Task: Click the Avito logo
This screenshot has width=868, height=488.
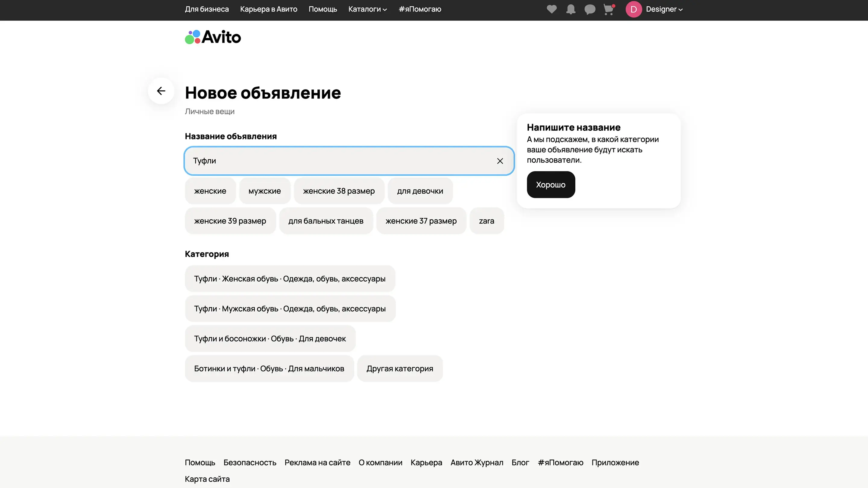Action: pyautogui.click(x=213, y=37)
